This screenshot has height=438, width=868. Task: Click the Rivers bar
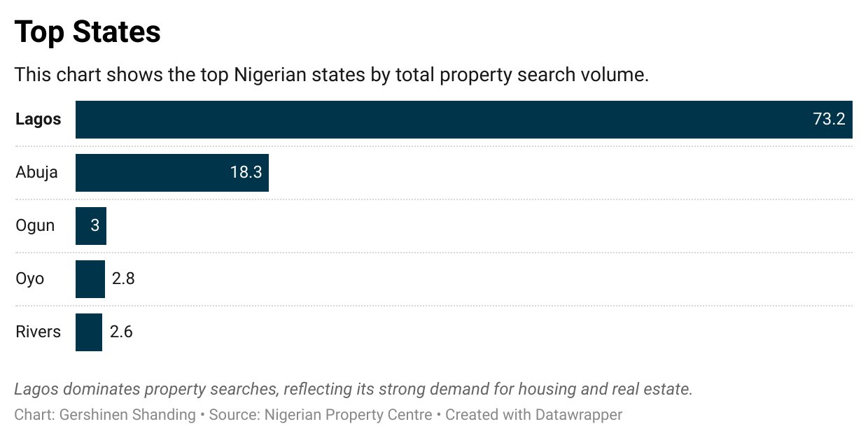pyautogui.click(x=89, y=332)
